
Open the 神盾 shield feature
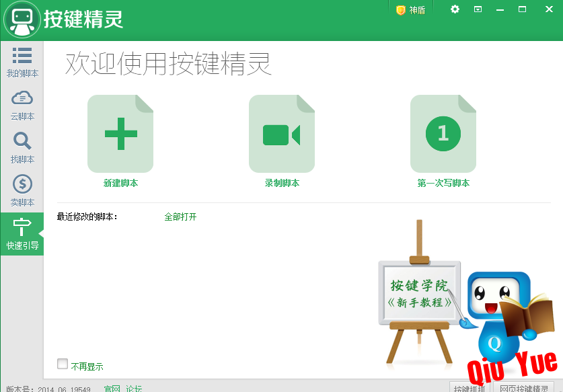pos(410,10)
